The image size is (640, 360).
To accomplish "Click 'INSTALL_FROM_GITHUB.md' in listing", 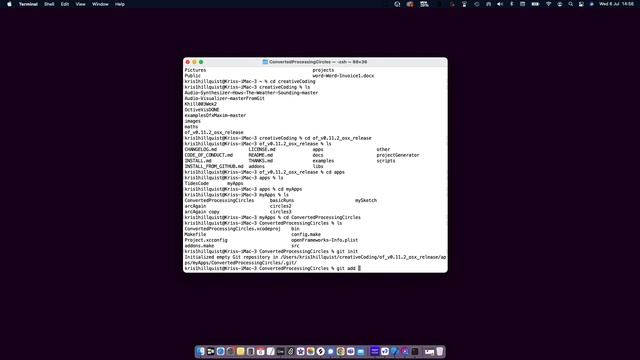I will click(x=213, y=167).
